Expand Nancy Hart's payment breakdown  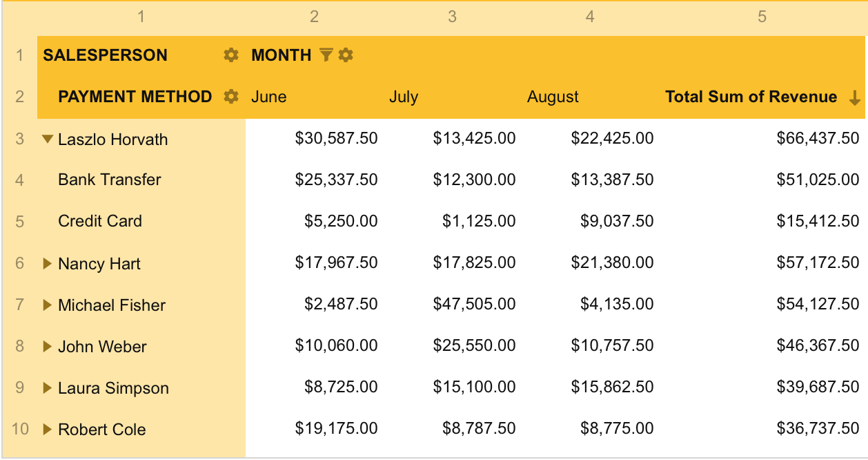[48, 263]
